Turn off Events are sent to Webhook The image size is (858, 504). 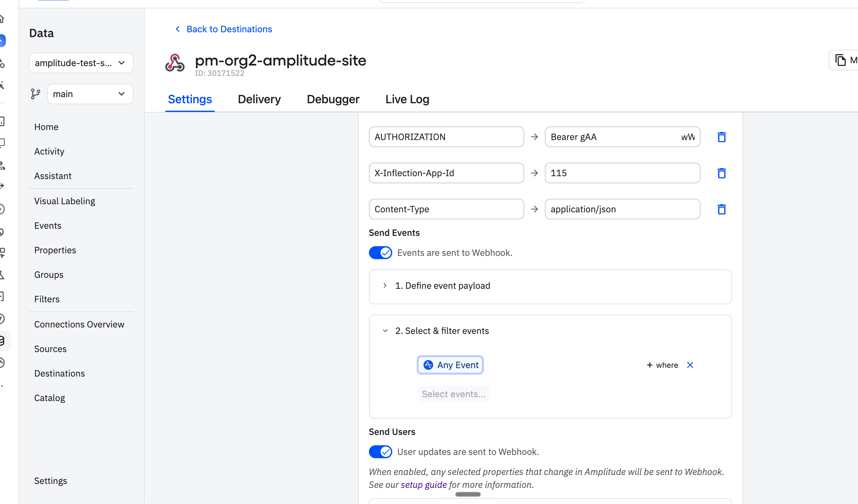click(x=380, y=253)
